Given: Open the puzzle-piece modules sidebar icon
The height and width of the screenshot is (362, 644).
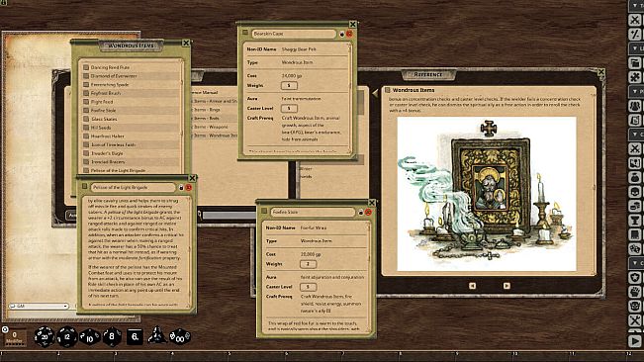Looking at the screenshot, I should [x=635, y=77].
